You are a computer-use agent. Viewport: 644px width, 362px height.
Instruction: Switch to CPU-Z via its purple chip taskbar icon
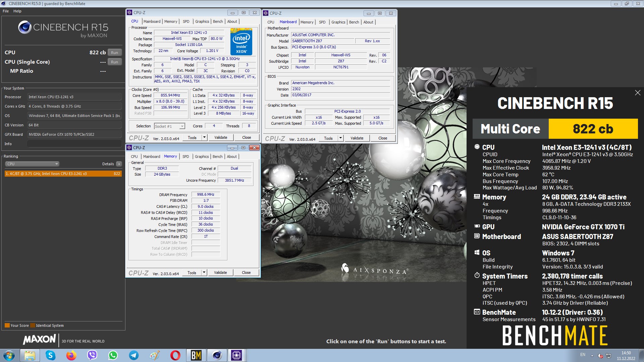click(237, 355)
